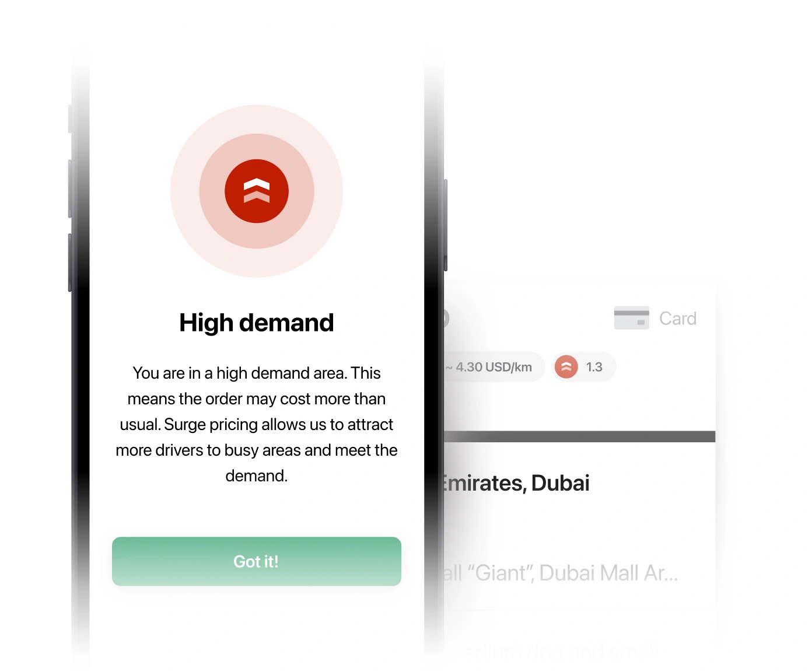812x671 pixels.
Task: Click the large red surge chevron icon
Action: 257,191
